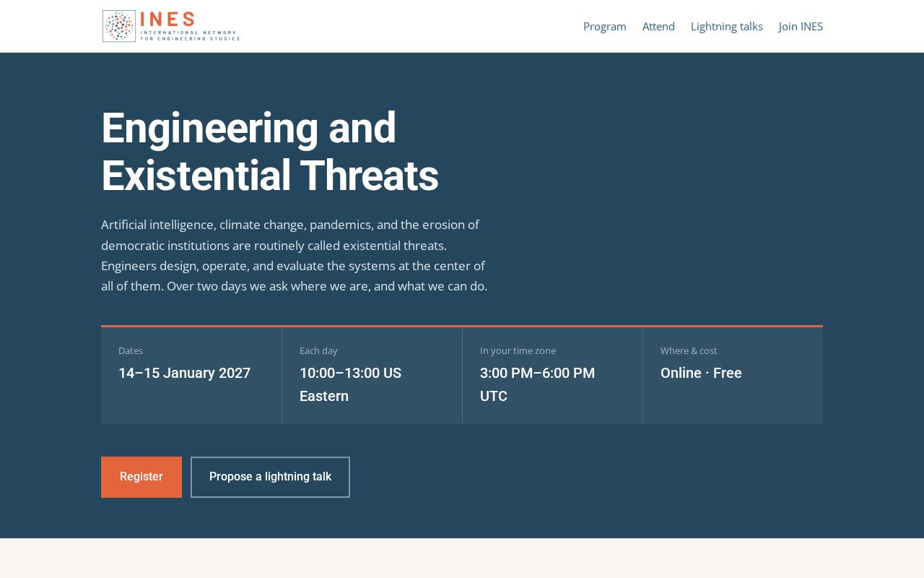The height and width of the screenshot is (578, 924).
Task: Open the Program menu item
Action: pos(605,26)
